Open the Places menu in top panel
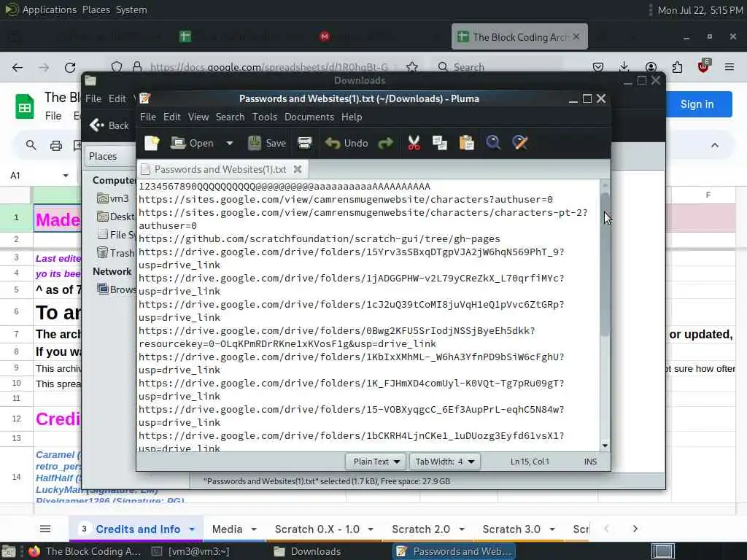 pos(96,9)
